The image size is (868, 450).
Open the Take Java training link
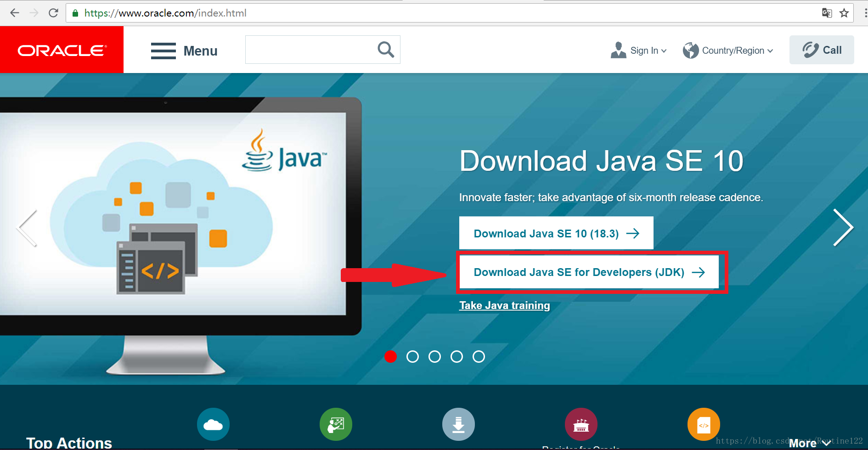(504, 305)
